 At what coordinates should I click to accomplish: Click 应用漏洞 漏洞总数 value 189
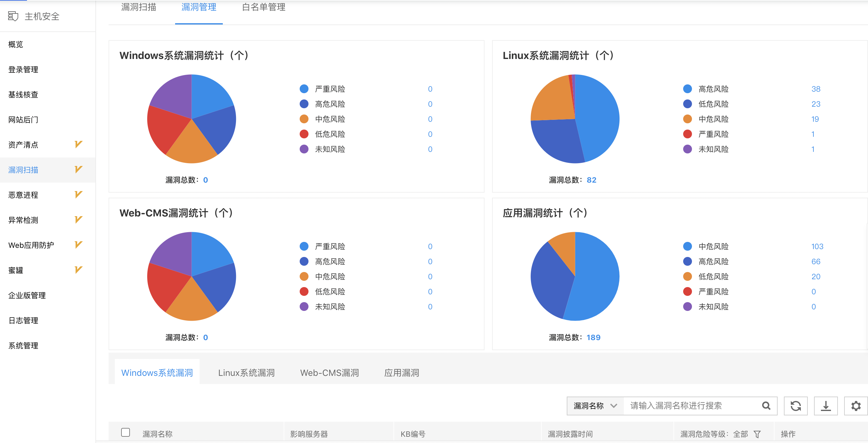(593, 337)
